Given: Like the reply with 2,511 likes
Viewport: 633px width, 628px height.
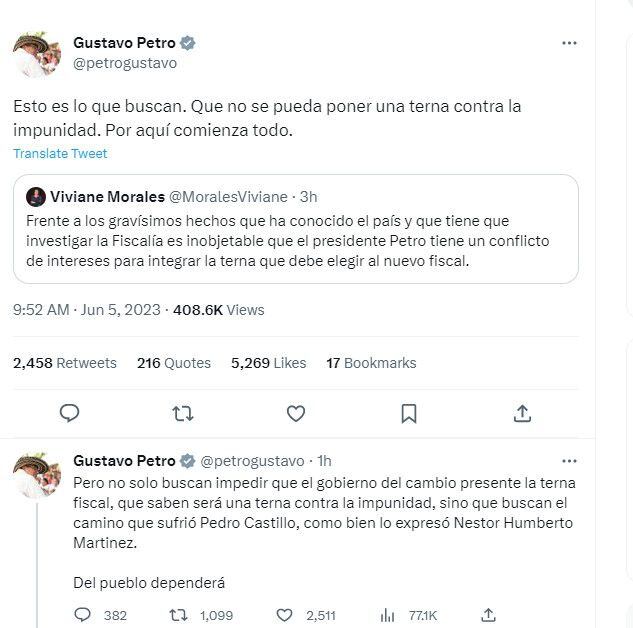Looking at the screenshot, I should [284, 615].
